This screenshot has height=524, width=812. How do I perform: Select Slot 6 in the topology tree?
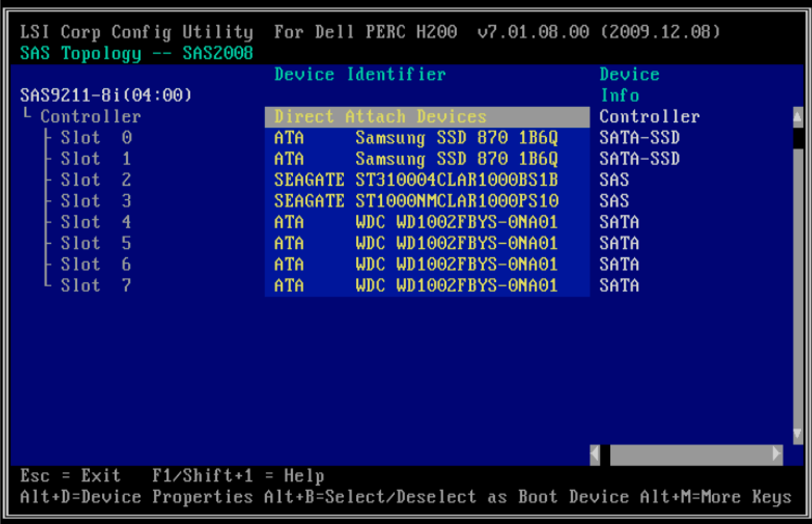96,265
